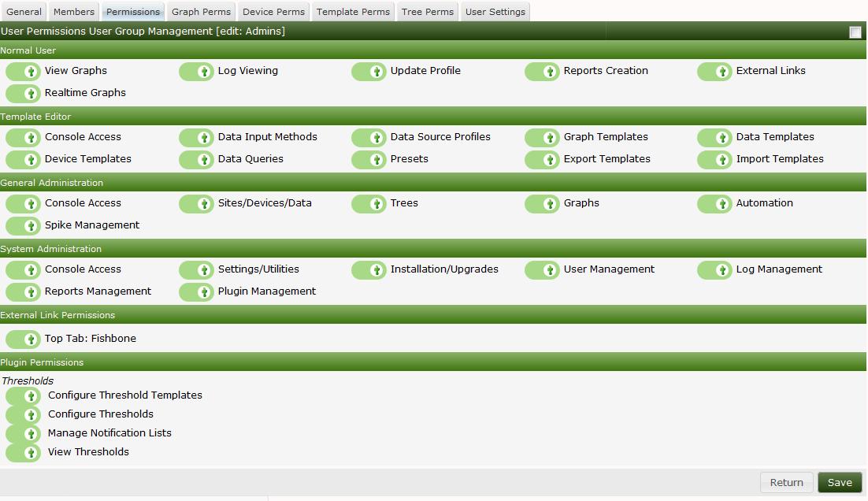Click the Spike Management permission icon
The image size is (868, 501).
23,225
